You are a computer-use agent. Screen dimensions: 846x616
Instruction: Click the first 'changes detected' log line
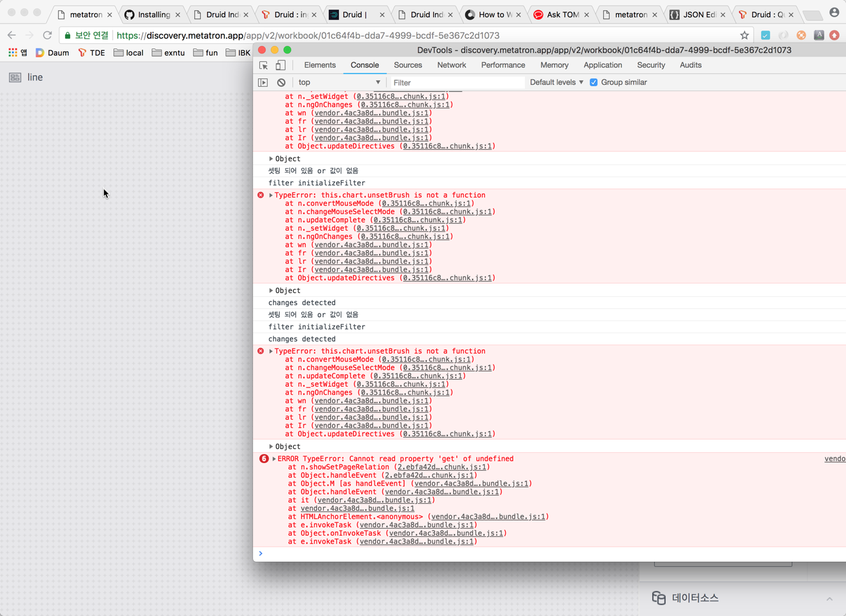tap(302, 303)
